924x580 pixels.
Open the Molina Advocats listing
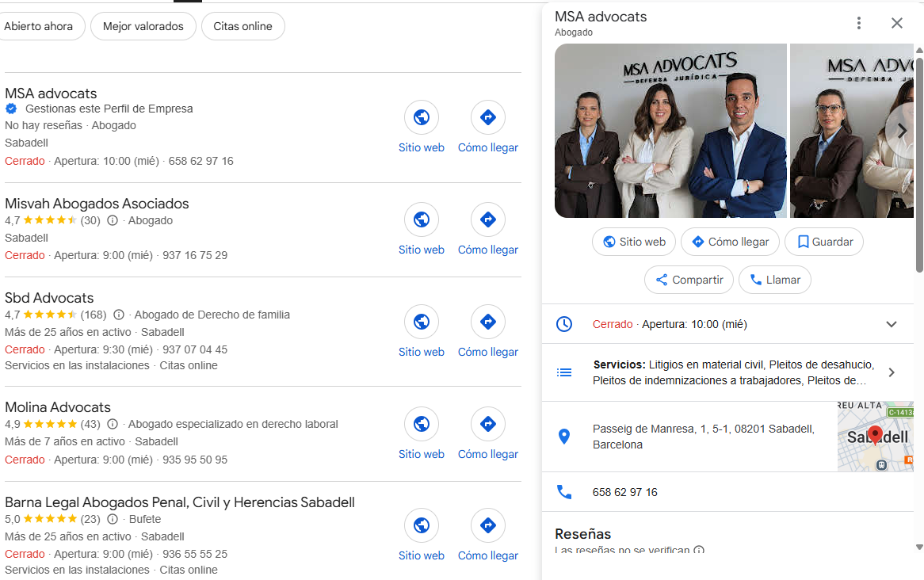click(x=58, y=407)
